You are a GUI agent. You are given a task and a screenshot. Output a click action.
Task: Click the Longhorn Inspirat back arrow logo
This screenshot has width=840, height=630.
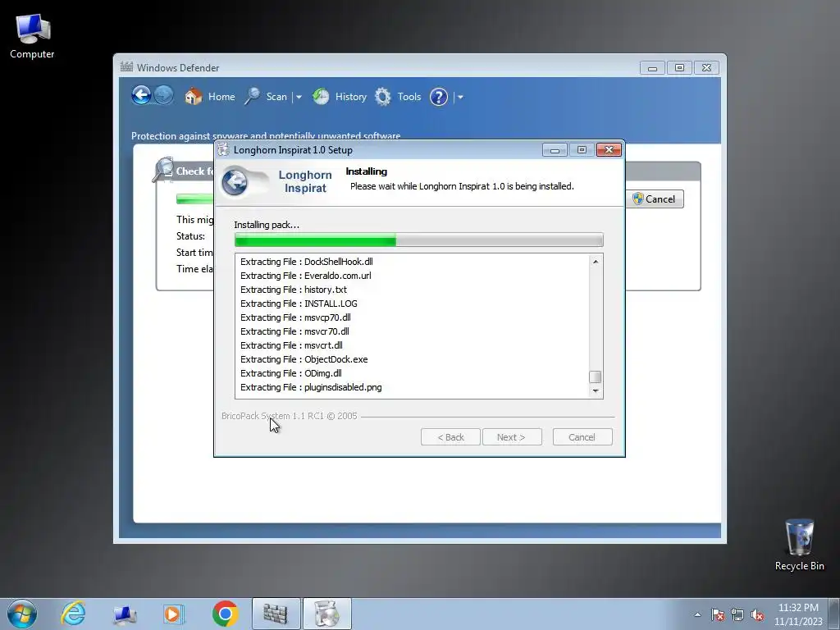235,182
